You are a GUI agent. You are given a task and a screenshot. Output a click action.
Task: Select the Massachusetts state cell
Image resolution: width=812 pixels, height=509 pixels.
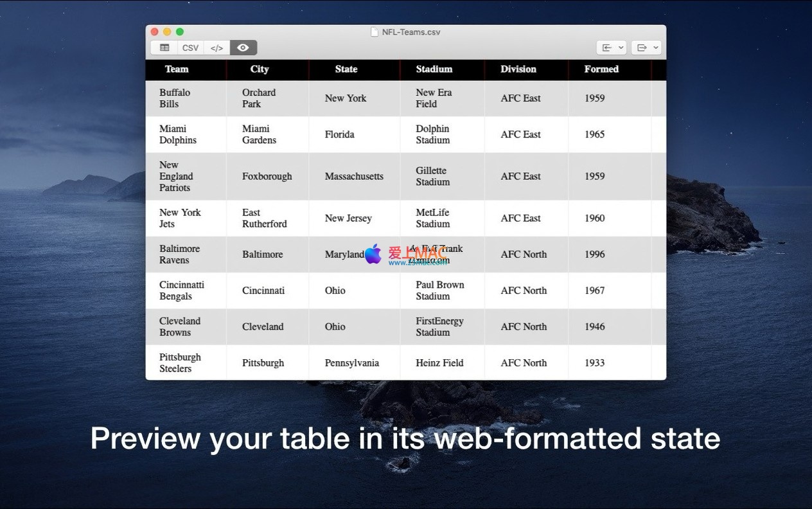[354, 177]
